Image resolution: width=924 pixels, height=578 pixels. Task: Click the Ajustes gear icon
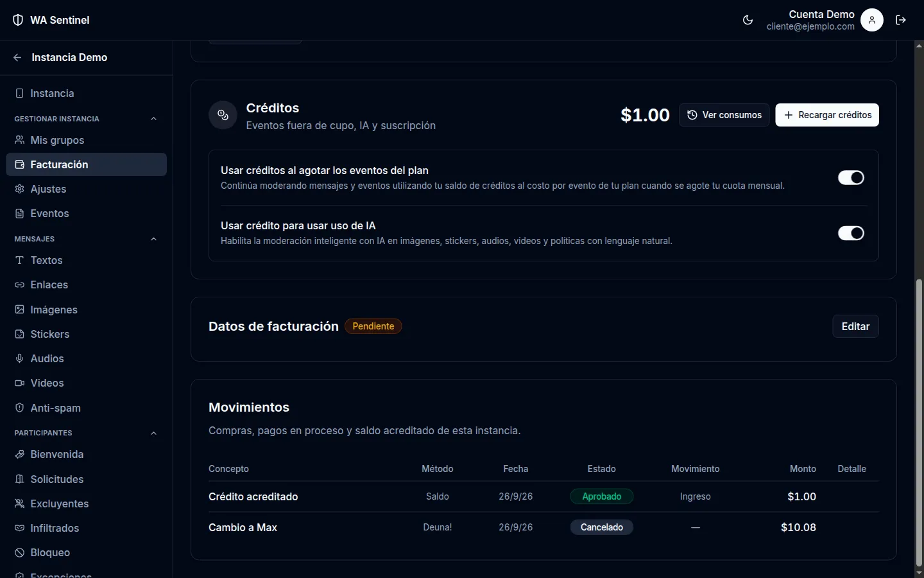pyautogui.click(x=20, y=189)
